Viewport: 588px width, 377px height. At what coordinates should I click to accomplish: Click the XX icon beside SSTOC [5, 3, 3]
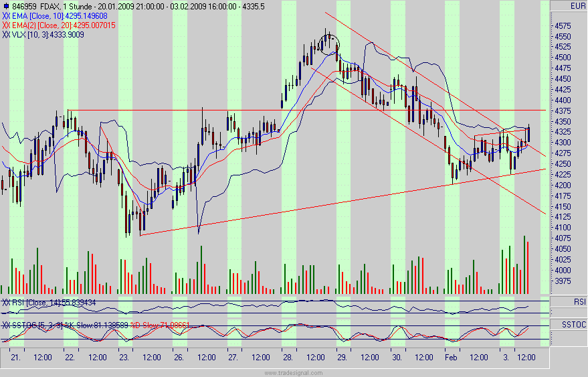(x=6, y=325)
